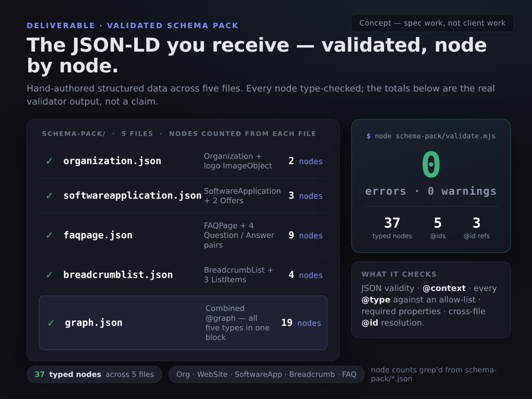Click the large green 0 errors number
Image resolution: width=532 pixels, height=399 pixels.
431,164
